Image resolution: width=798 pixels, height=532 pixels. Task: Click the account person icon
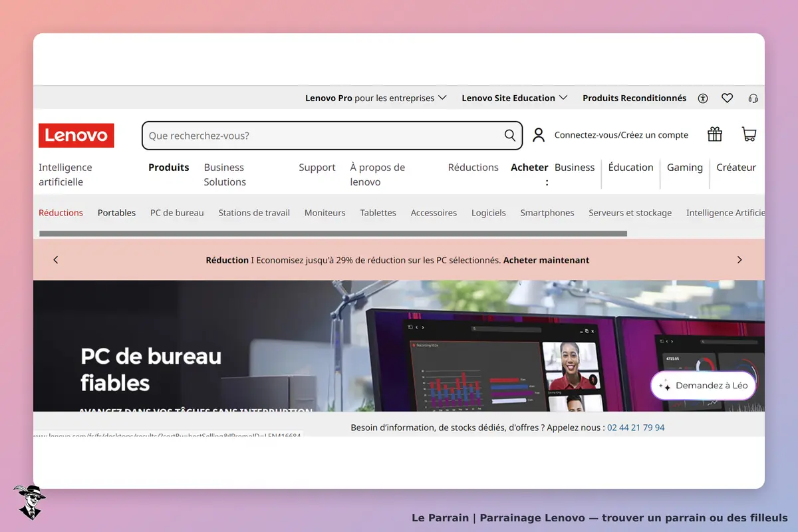pyautogui.click(x=539, y=135)
